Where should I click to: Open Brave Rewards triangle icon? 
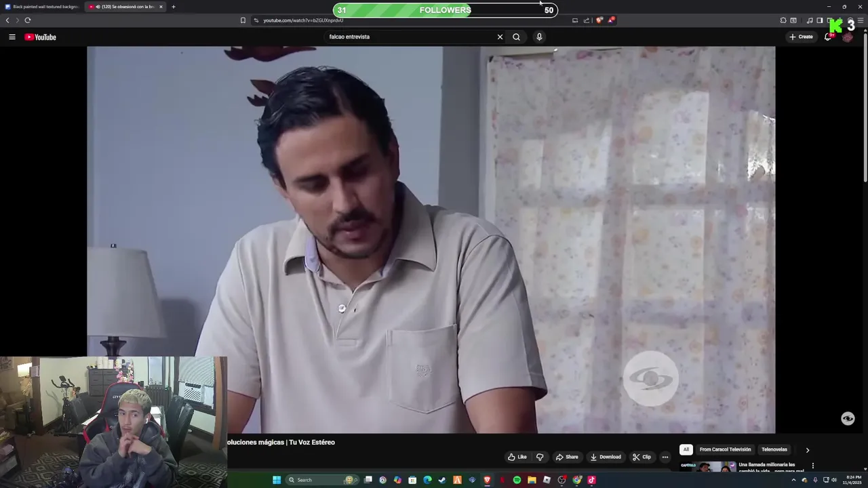point(611,20)
